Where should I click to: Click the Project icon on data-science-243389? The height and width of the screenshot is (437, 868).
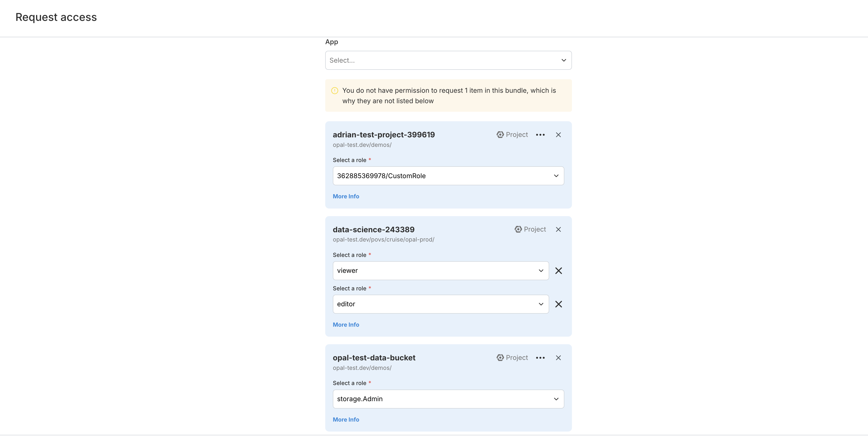518,229
